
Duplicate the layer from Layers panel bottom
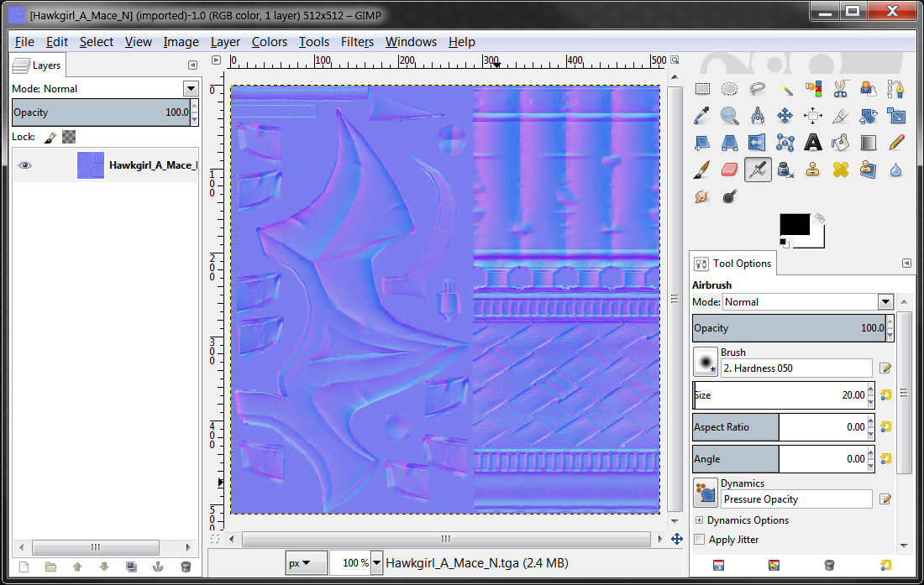[131, 567]
